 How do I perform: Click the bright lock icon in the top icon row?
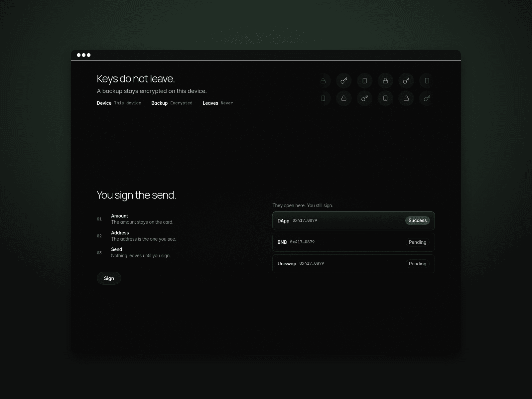(385, 81)
